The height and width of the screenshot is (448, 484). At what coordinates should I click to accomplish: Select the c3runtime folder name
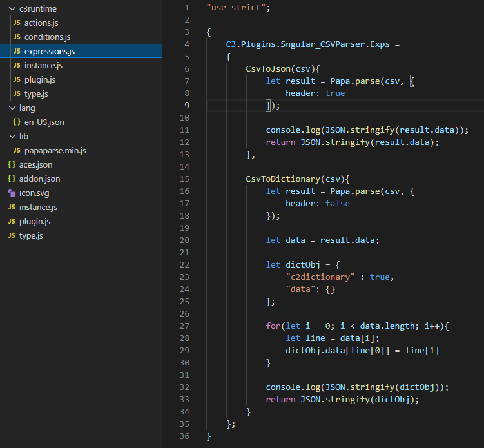[x=38, y=8]
